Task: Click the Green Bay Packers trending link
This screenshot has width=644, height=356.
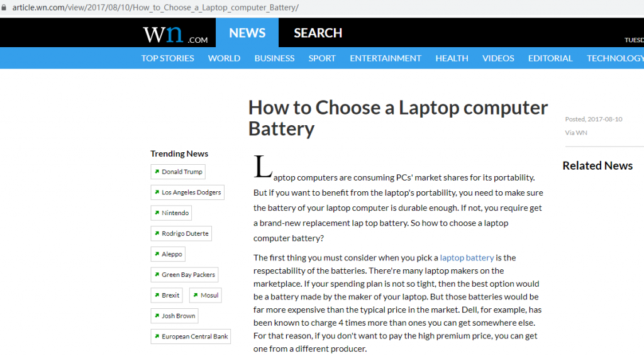Action: click(x=188, y=275)
